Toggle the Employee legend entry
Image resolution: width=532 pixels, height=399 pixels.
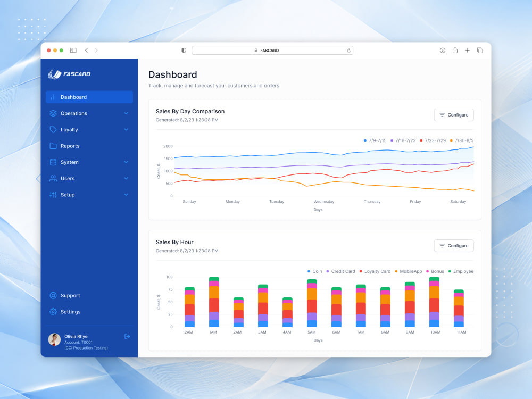coord(461,271)
